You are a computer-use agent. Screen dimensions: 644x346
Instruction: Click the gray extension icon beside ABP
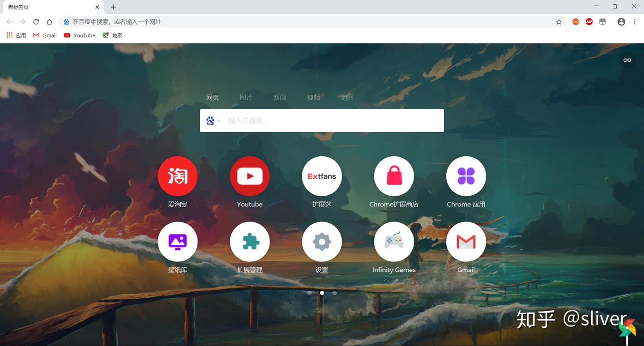[x=602, y=21]
